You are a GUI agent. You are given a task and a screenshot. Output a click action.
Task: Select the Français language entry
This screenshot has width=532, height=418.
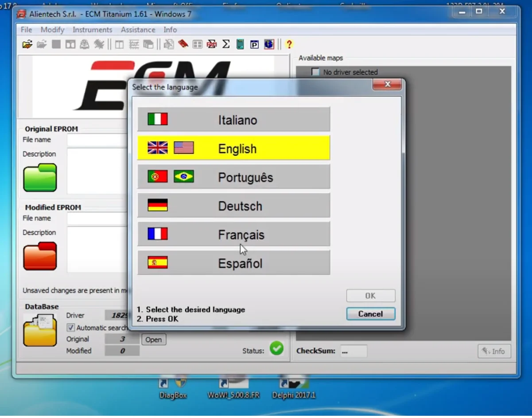pyautogui.click(x=233, y=234)
